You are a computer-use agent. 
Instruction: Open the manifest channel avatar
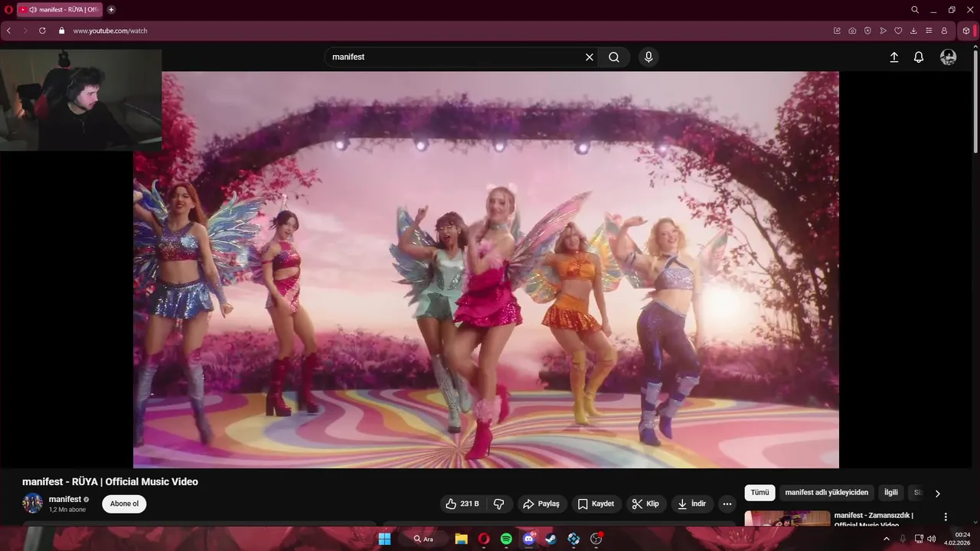(32, 504)
